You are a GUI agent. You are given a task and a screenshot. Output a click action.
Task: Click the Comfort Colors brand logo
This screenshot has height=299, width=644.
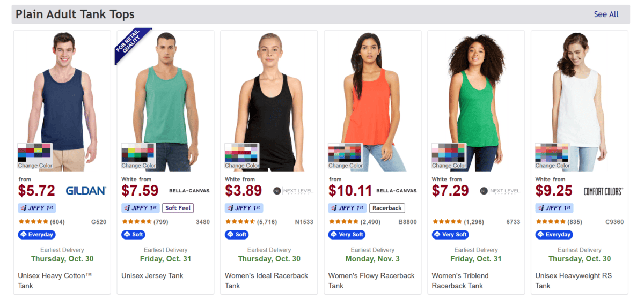coord(603,191)
